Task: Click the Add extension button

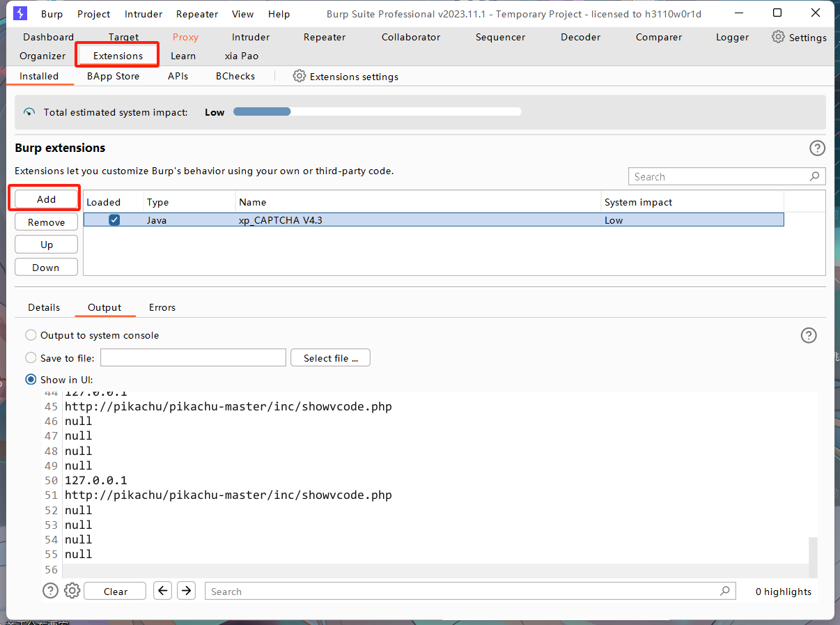Action: click(47, 199)
